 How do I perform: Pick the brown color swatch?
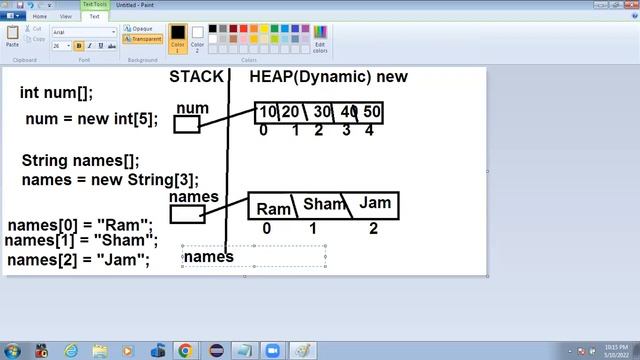(233, 39)
